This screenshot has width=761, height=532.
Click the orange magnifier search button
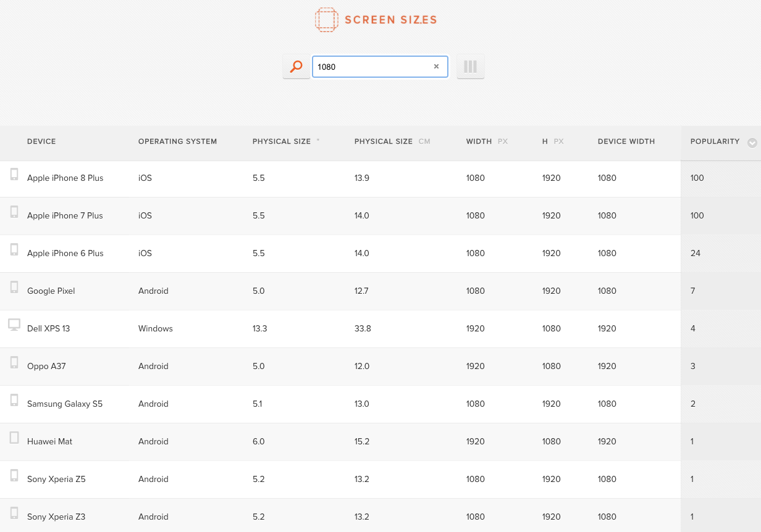click(296, 67)
